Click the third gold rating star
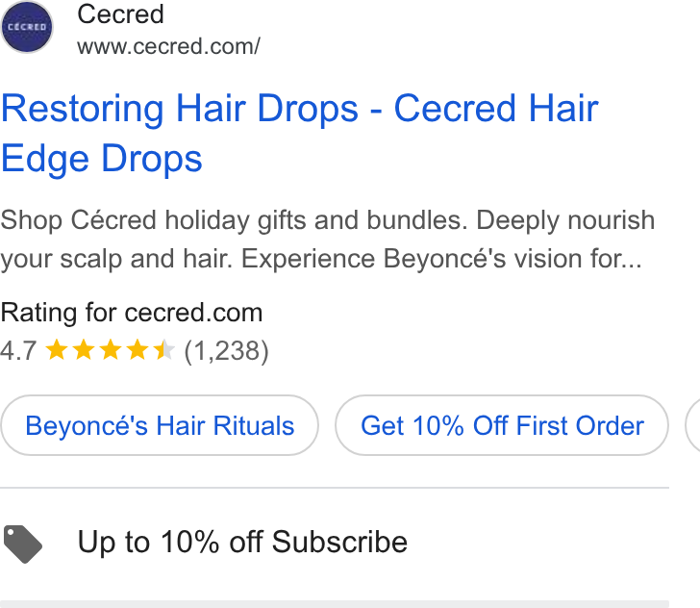700x608 pixels. pos(111,350)
